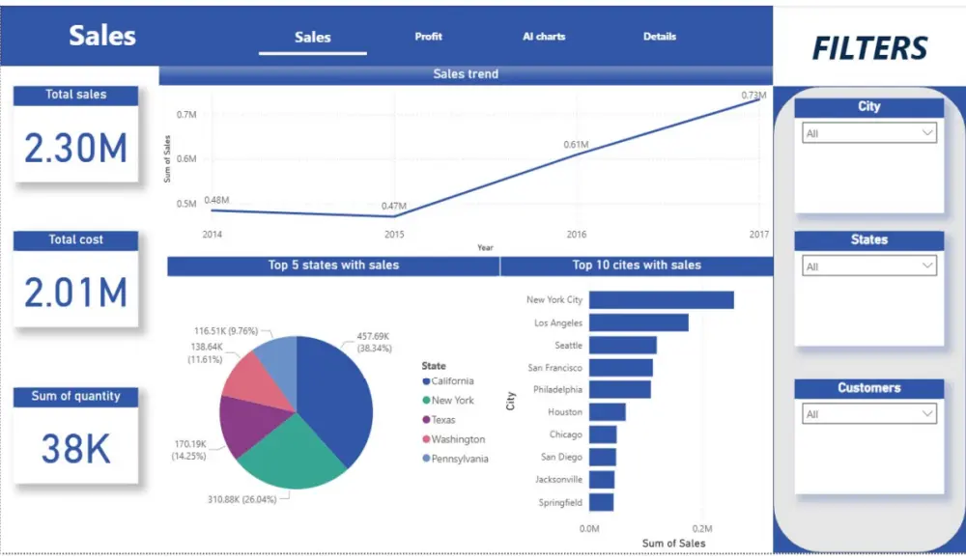This screenshot has width=966, height=560.
Task: Switch to the Profit tab
Action: [x=427, y=37]
